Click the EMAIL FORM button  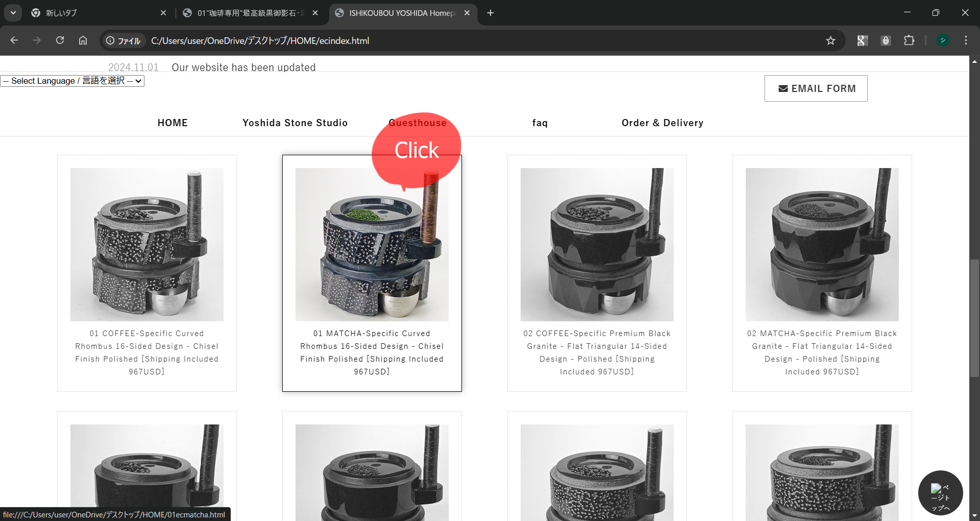click(816, 88)
